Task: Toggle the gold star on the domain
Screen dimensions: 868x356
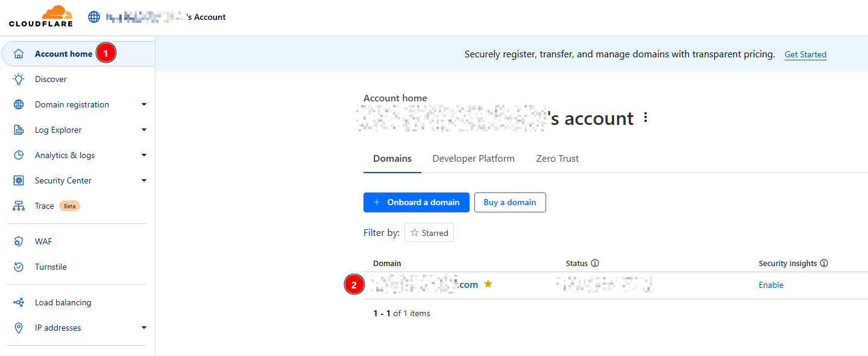Action: [488, 284]
